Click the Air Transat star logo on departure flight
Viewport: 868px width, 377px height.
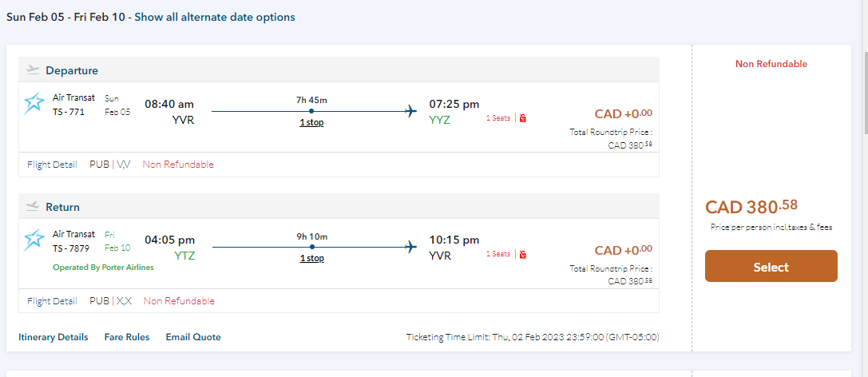(35, 103)
